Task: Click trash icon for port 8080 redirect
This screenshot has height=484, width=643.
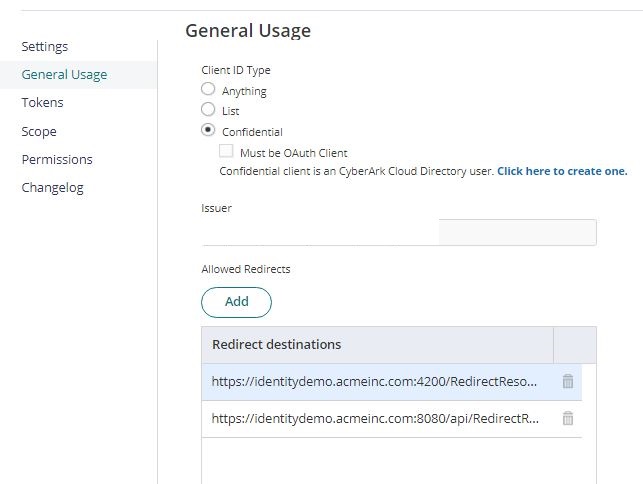Action: 568,419
